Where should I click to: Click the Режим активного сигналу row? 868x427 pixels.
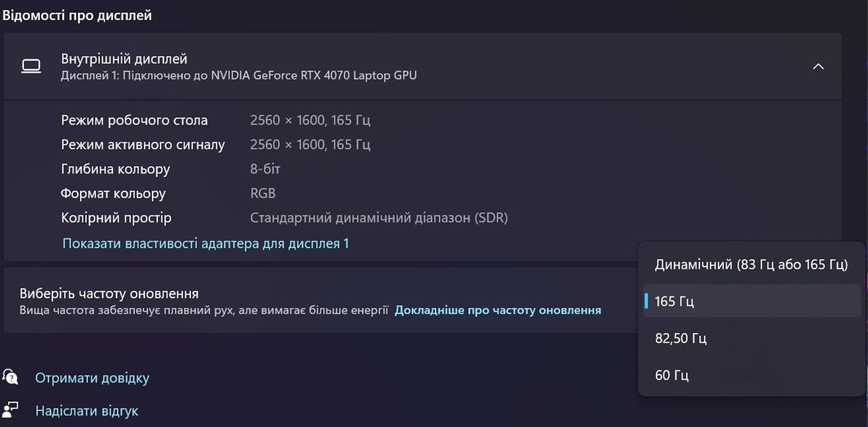[216, 145]
